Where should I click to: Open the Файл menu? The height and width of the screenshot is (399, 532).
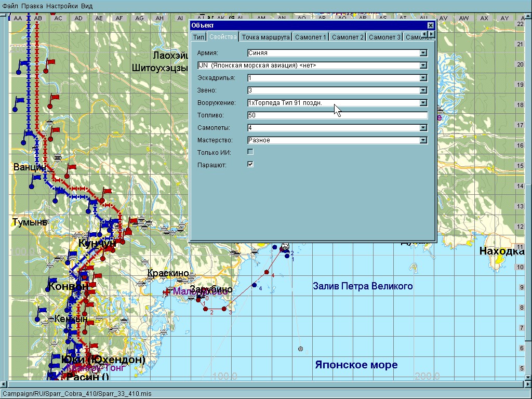pyautogui.click(x=10, y=6)
